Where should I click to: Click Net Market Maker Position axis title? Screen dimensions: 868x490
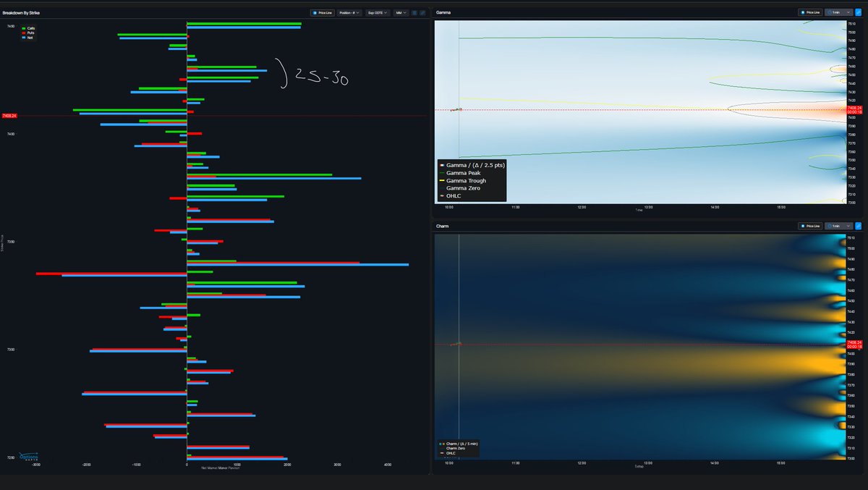(219, 469)
